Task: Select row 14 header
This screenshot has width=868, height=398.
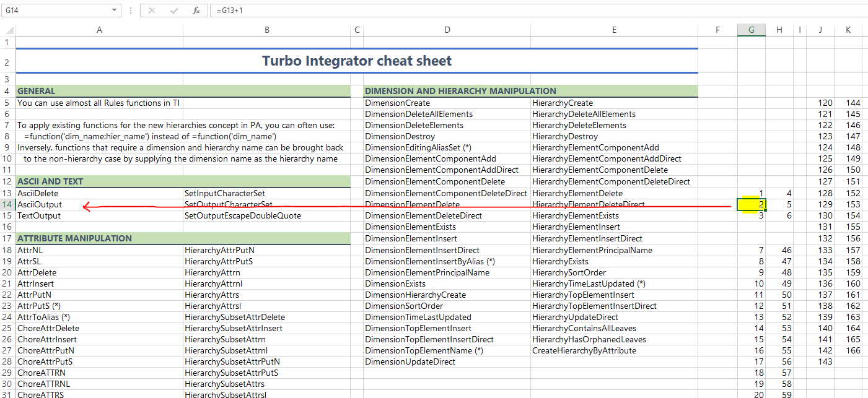Action: [x=8, y=204]
